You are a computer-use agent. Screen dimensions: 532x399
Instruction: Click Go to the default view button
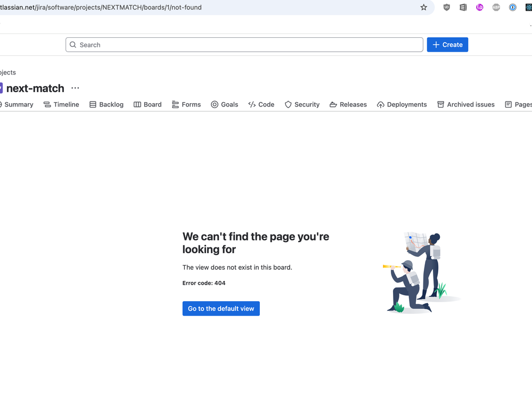(221, 309)
